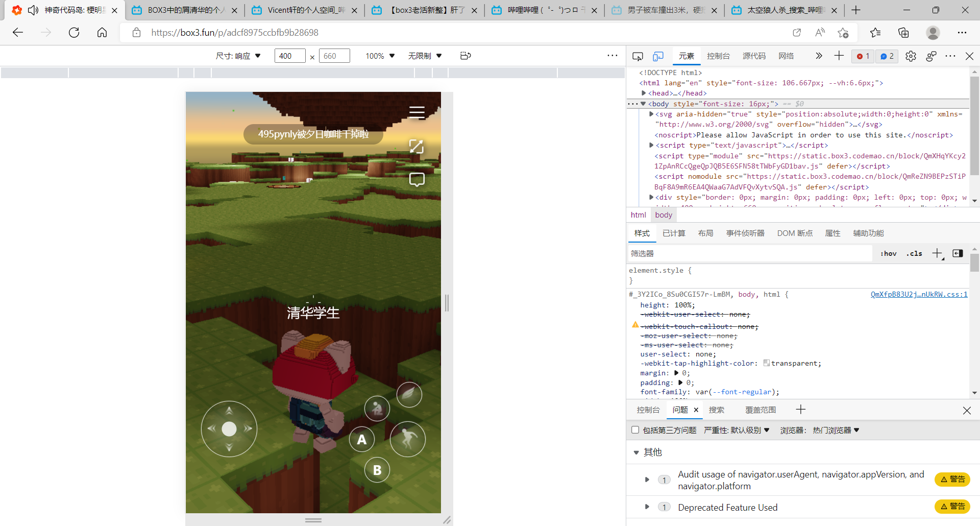Click the red error count badge
Image resolution: width=980 pixels, height=526 pixels.
pyautogui.click(x=863, y=56)
